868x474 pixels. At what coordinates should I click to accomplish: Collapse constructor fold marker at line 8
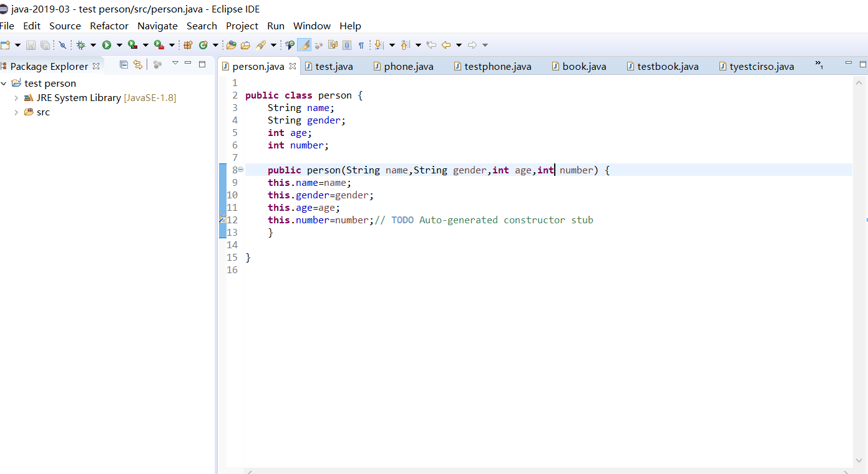point(240,170)
